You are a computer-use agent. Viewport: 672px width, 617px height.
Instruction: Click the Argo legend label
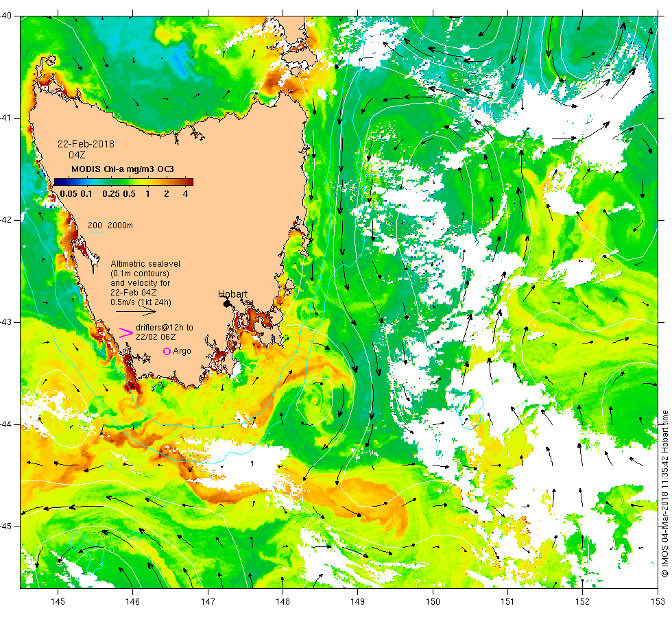(x=182, y=351)
